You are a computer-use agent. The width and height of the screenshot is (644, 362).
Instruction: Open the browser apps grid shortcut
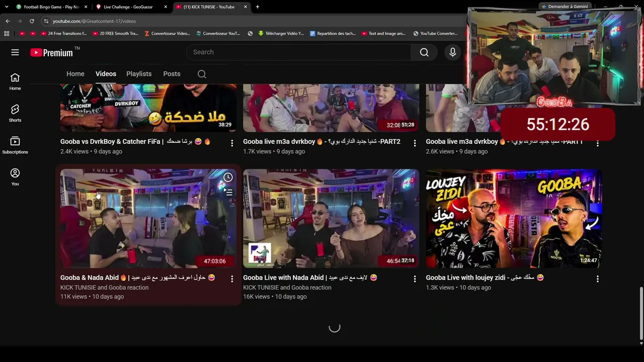(7, 34)
